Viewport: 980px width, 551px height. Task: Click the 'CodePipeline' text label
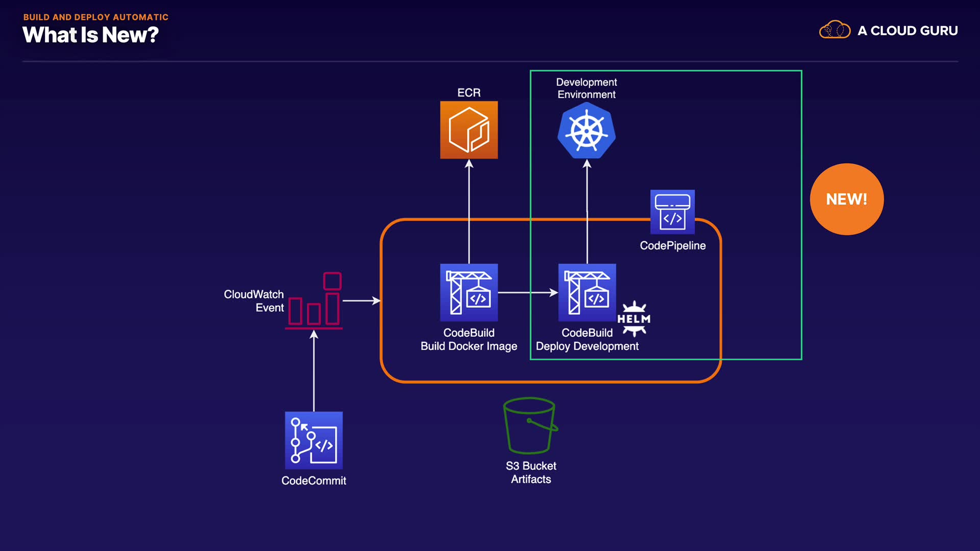click(672, 245)
